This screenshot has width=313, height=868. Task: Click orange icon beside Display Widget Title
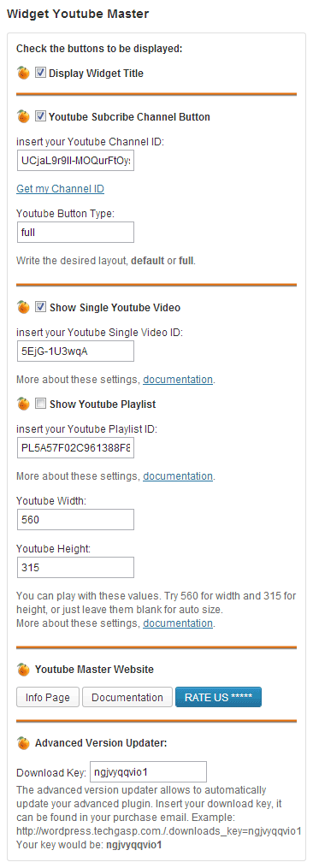23,73
